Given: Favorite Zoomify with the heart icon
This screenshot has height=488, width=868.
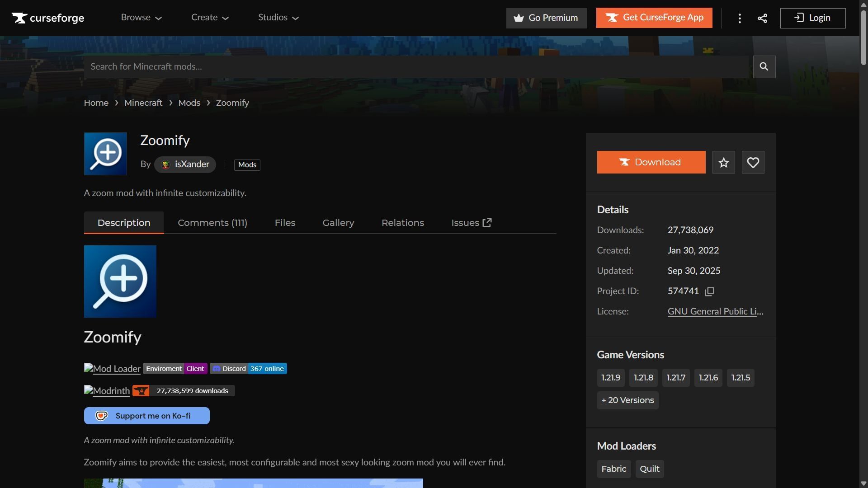Looking at the screenshot, I should point(752,162).
